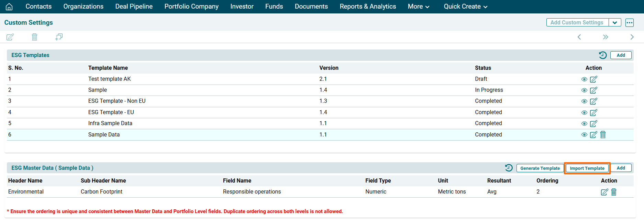This screenshot has width=644, height=220.
Task: Click the clone icon in top toolbar
Action: click(x=59, y=37)
